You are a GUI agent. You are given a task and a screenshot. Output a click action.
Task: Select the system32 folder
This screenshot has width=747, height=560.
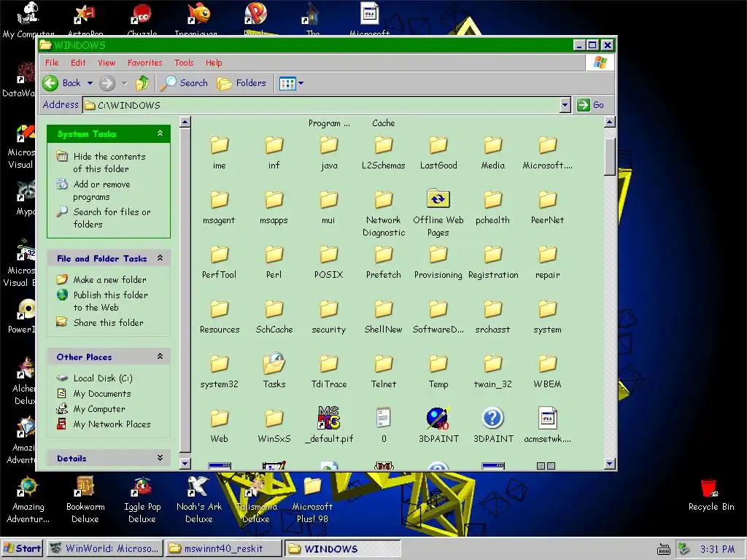pyautogui.click(x=219, y=371)
